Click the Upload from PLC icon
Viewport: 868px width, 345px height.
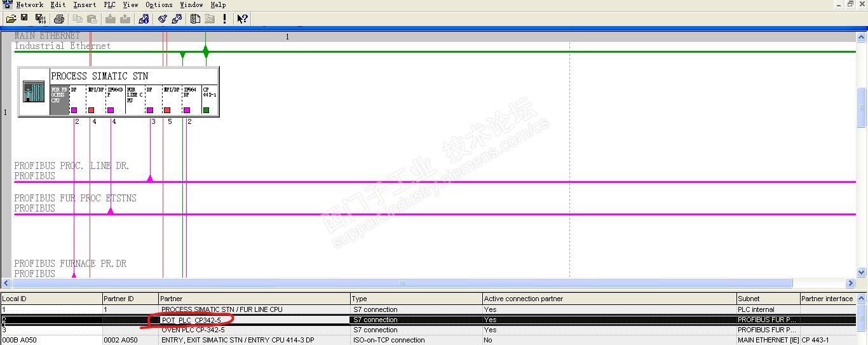[x=125, y=19]
